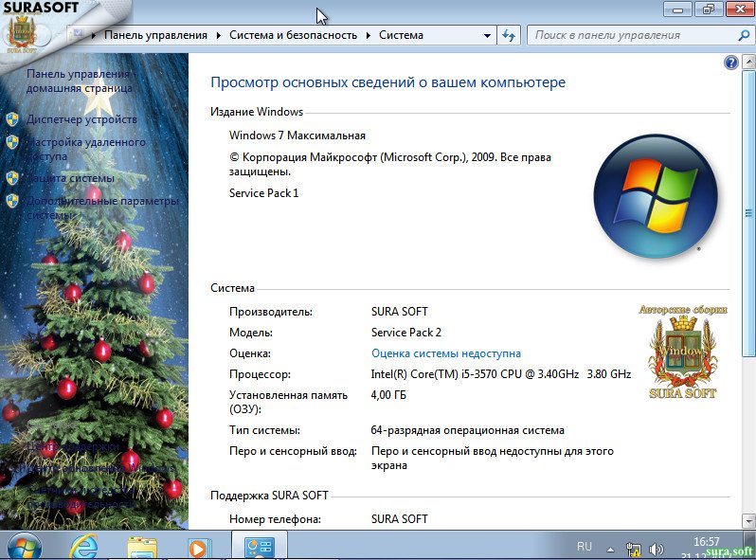756x560 pixels.
Task: Select the Система breadcrumb
Action: 401,35
